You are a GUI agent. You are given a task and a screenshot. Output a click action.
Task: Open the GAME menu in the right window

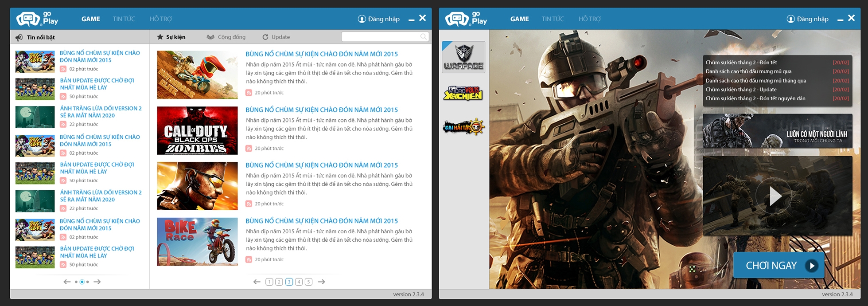pyautogui.click(x=520, y=19)
